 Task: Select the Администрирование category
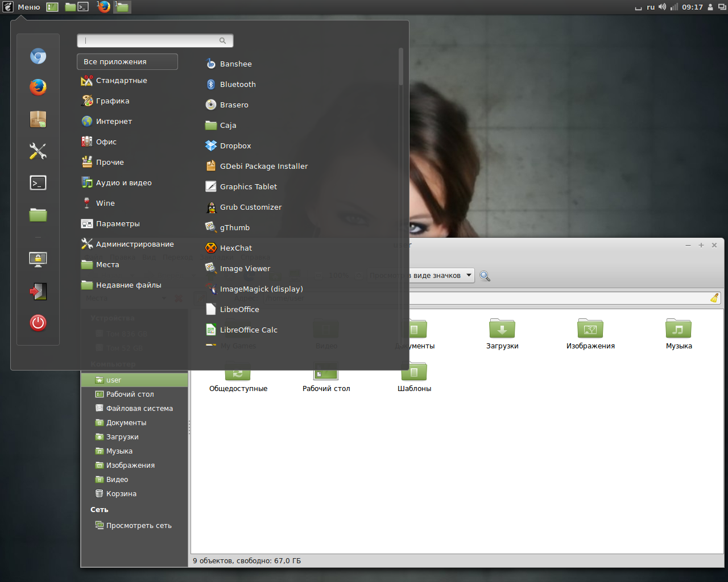click(x=127, y=244)
